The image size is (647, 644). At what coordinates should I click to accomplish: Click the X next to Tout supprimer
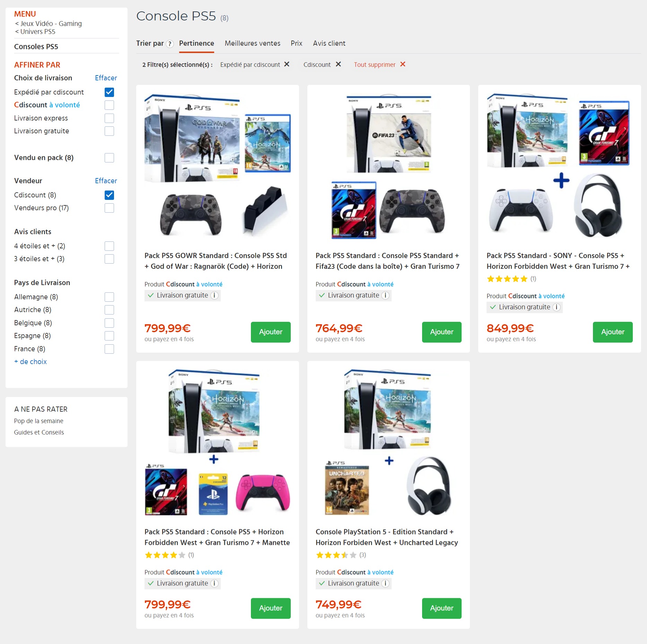coord(402,64)
